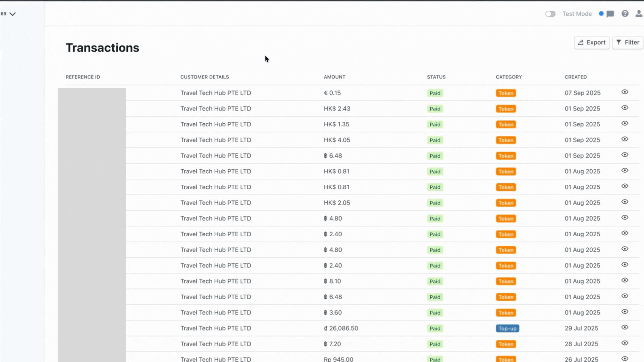Click the help question mark icon

(x=625, y=14)
